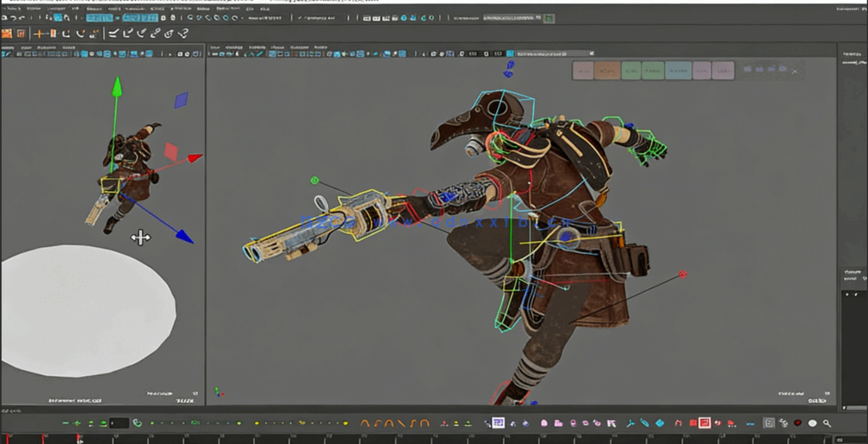
Task: Click the orange swatch button in floating bar
Action: (607, 71)
